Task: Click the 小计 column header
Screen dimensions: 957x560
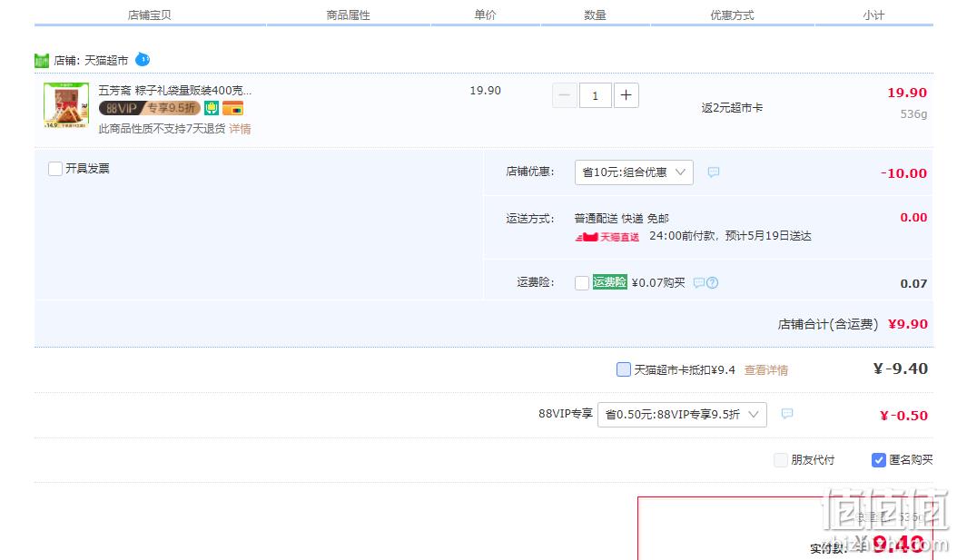Action: (874, 15)
